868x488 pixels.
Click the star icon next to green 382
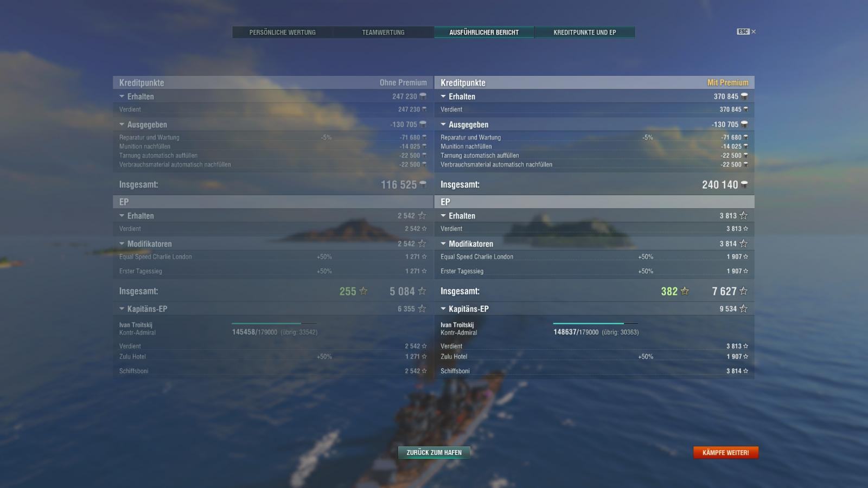(685, 291)
